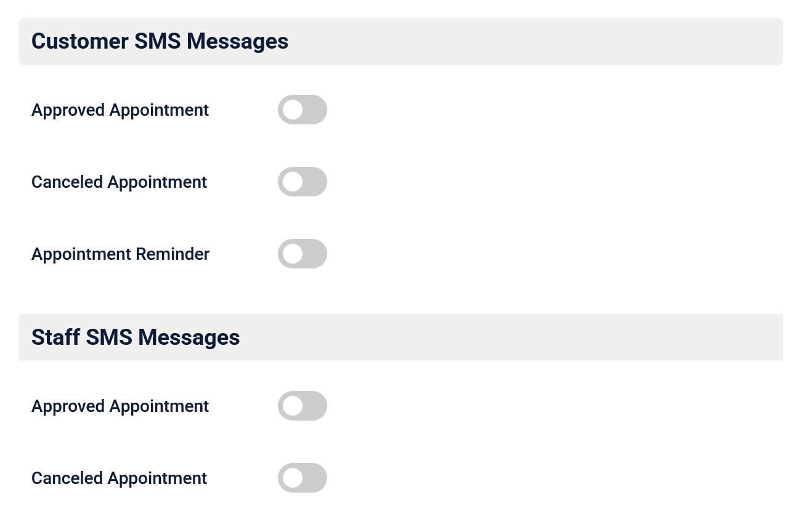Toggle Approved Appointment under Staff SMS Messages
This screenshot has height=532, width=801.
[303, 406]
